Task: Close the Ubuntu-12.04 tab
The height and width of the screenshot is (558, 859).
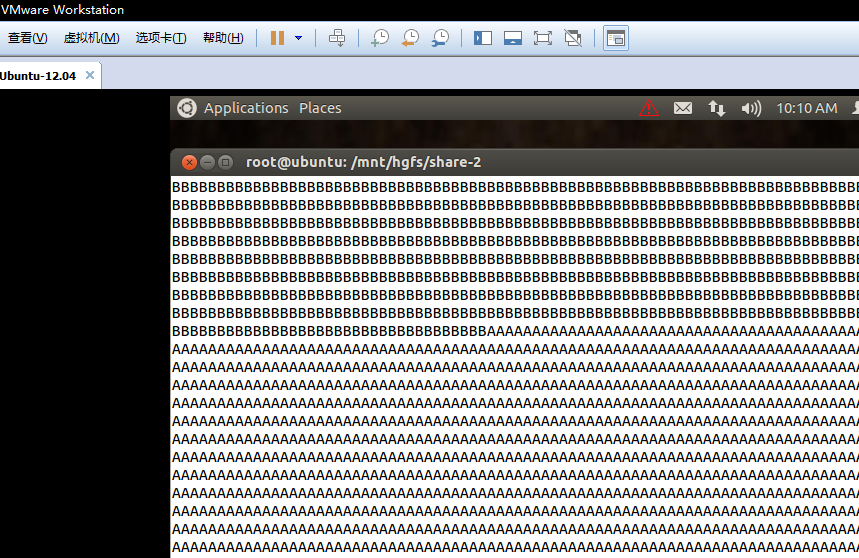Action: tap(90, 75)
